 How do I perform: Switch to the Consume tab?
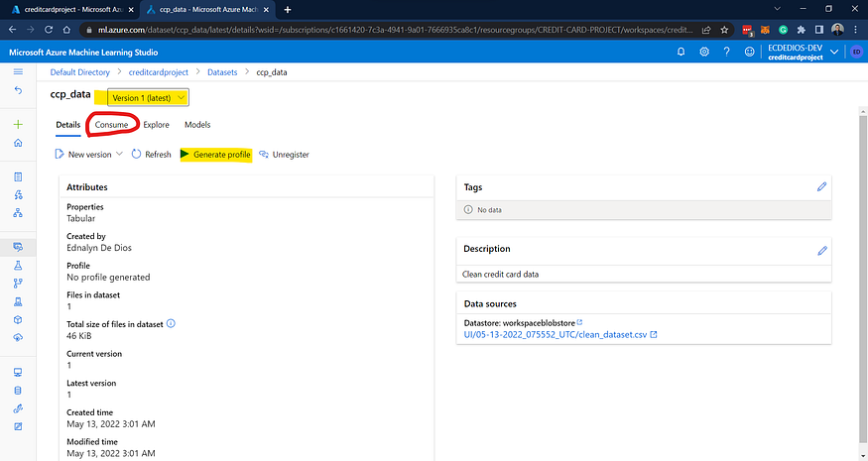(x=111, y=125)
